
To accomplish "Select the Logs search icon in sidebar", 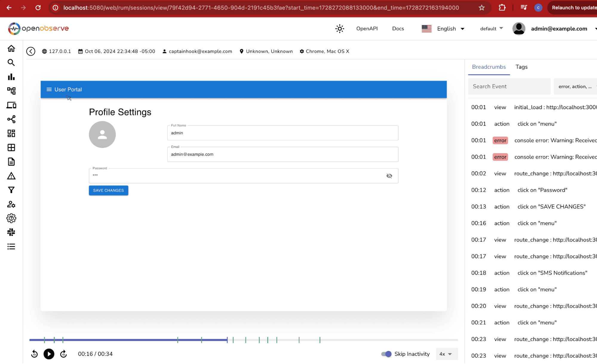I will pyautogui.click(x=11, y=63).
